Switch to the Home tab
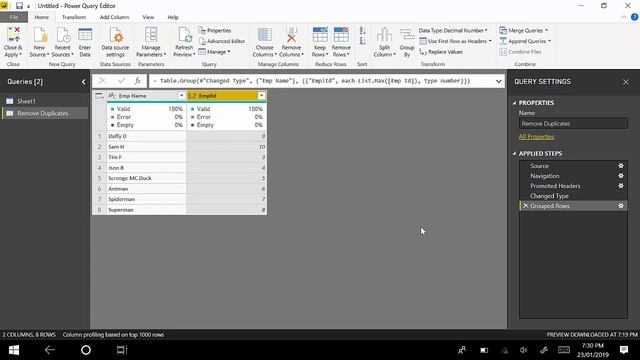The image size is (640, 360). pyautogui.click(x=42, y=17)
